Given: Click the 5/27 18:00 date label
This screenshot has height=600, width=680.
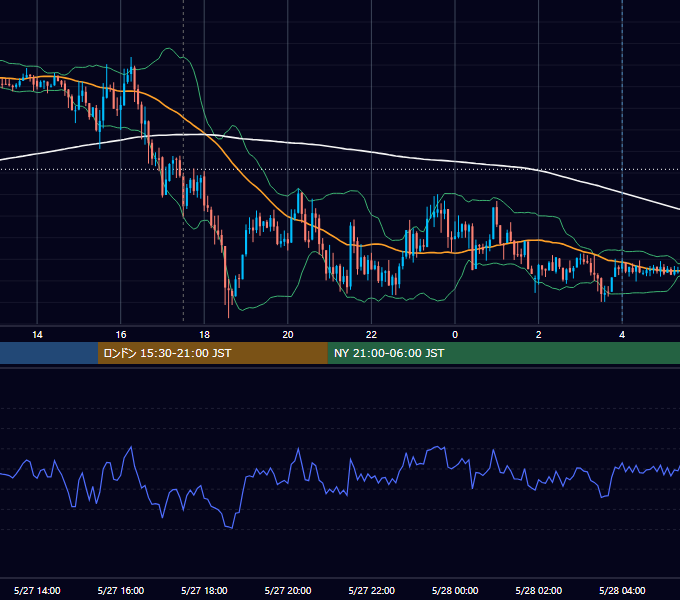Looking at the screenshot, I should [204, 590].
